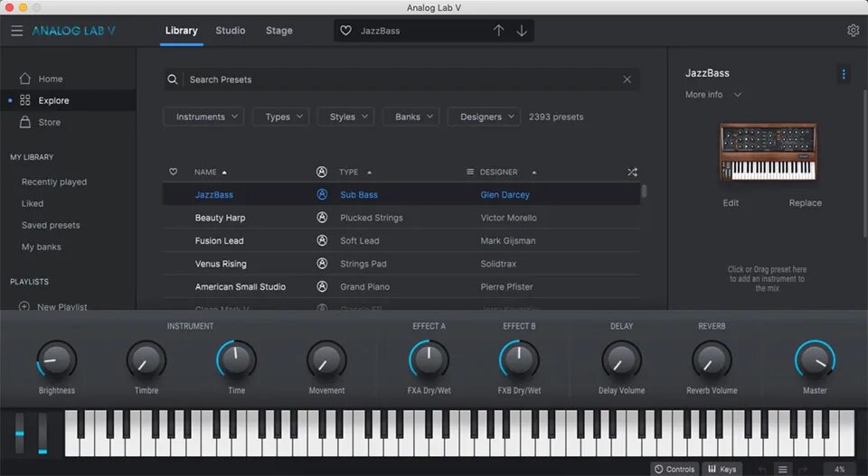Select Explore in the sidebar
This screenshot has width=868, height=476.
click(68, 100)
